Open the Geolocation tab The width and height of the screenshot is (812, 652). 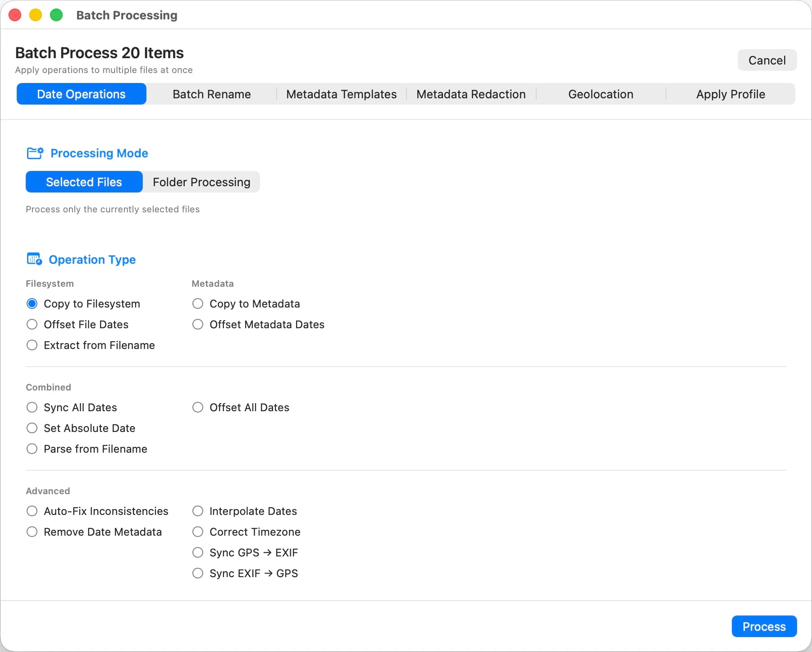click(601, 94)
